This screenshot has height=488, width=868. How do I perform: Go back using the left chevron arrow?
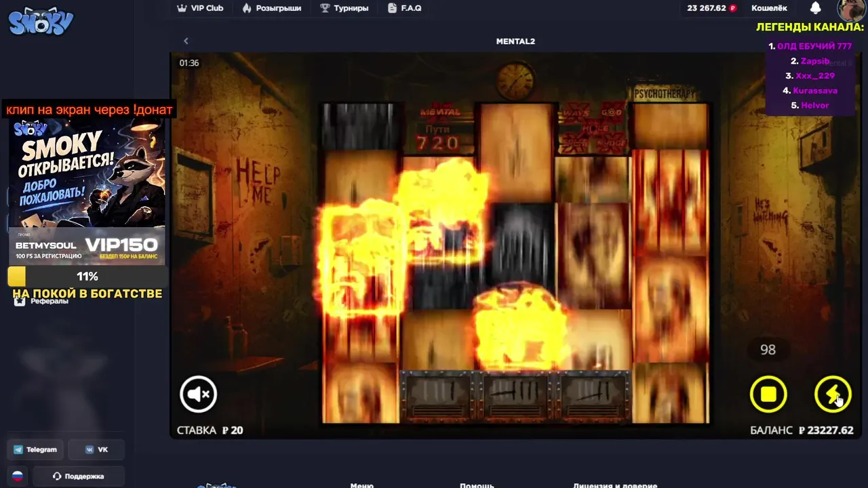[x=186, y=41]
